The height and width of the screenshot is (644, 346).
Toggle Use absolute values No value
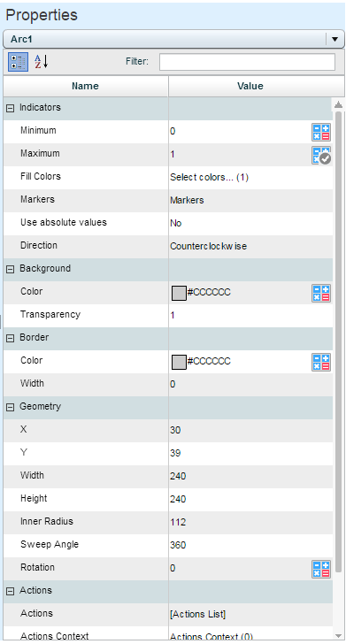(176, 223)
